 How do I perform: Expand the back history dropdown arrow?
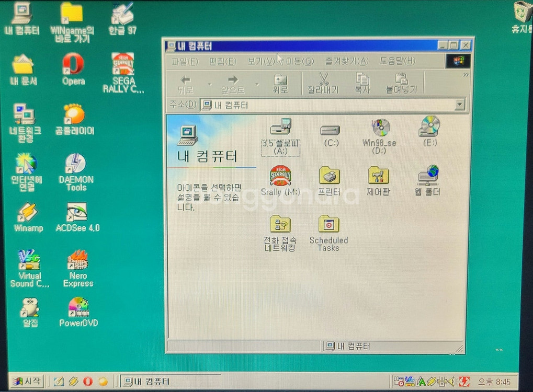(209, 84)
